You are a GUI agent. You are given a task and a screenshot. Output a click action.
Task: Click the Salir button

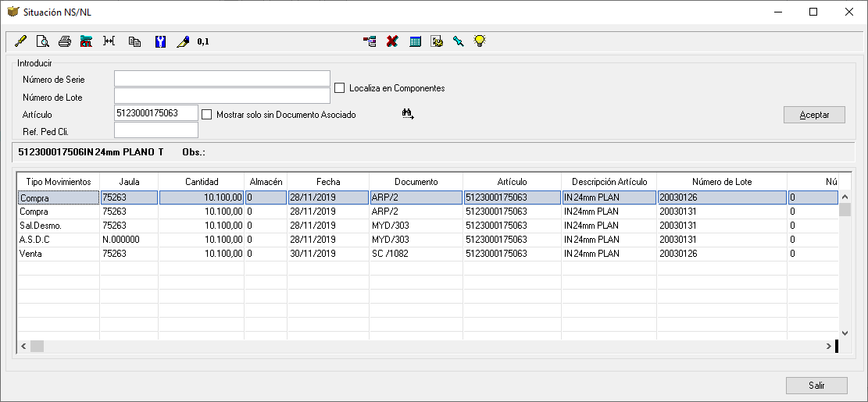pos(816,385)
